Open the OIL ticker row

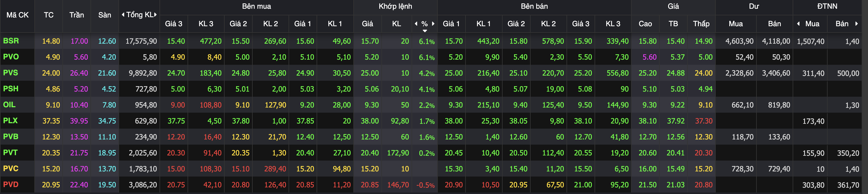click(x=9, y=105)
